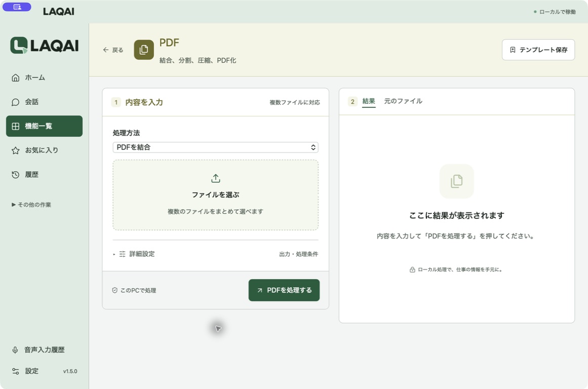Click the clock icon beside 履歴
Screen dimensions: 588x389
pos(15,174)
